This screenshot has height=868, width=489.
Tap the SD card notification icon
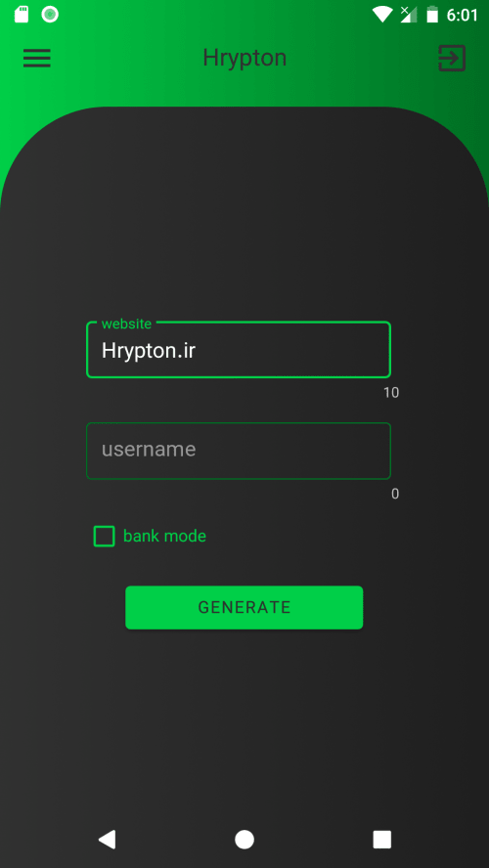(x=22, y=15)
